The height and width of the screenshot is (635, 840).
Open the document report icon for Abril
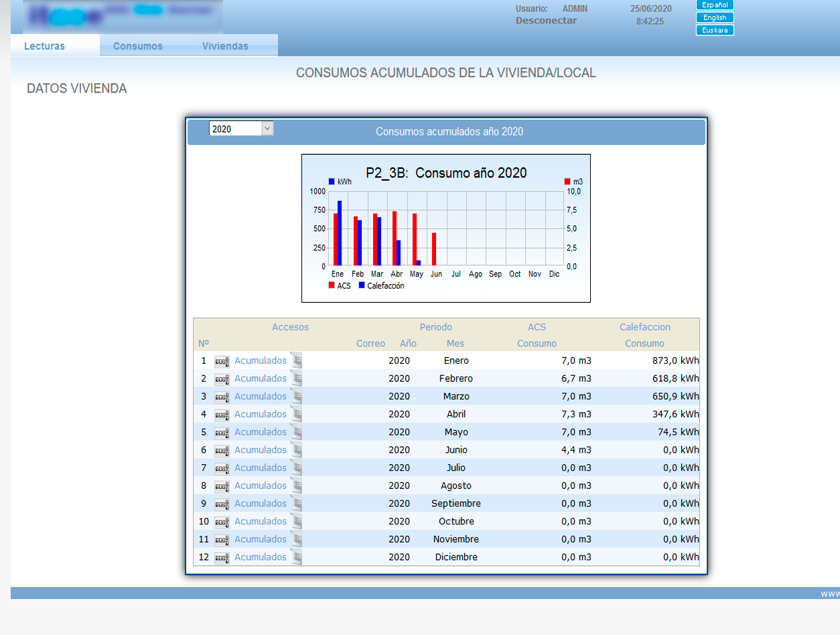point(297,414)
